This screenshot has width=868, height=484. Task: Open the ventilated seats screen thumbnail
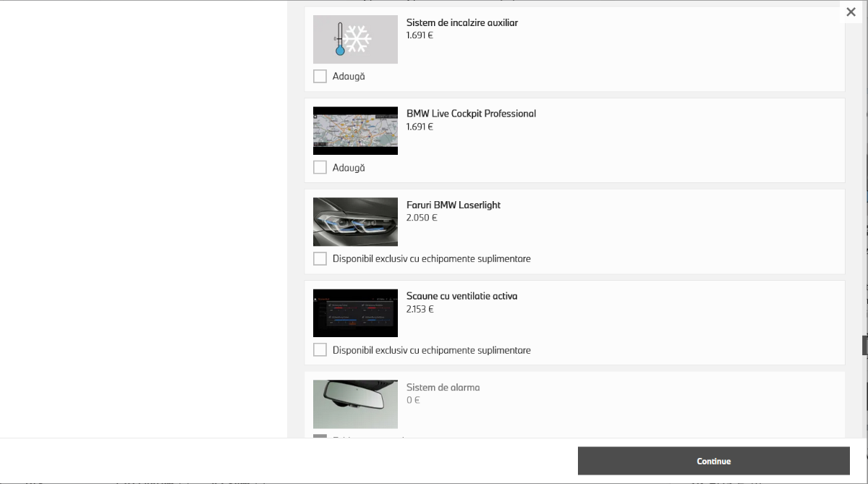pyautogui.click(x=355, y=313)
